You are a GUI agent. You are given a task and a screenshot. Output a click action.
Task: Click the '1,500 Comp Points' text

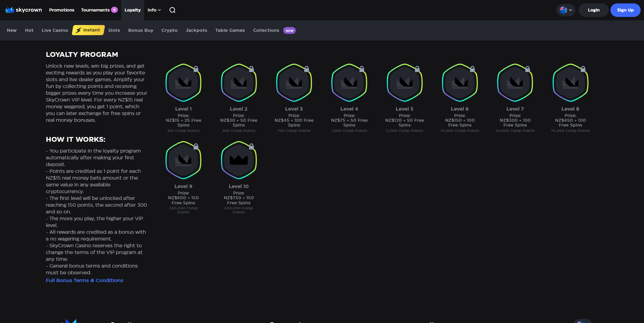pos(349,131)
